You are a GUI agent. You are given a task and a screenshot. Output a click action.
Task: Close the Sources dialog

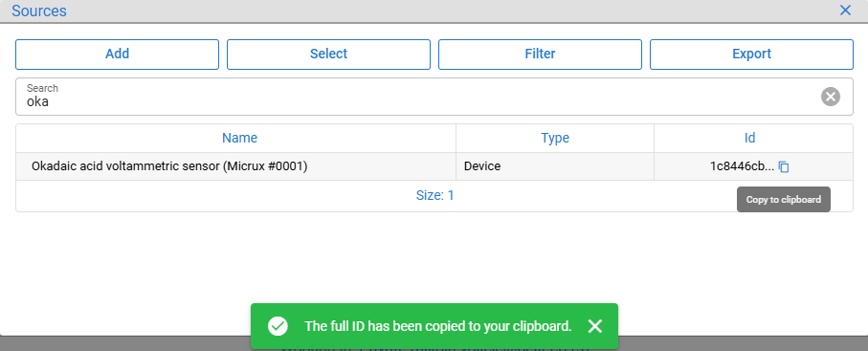[x=845, y=10]
